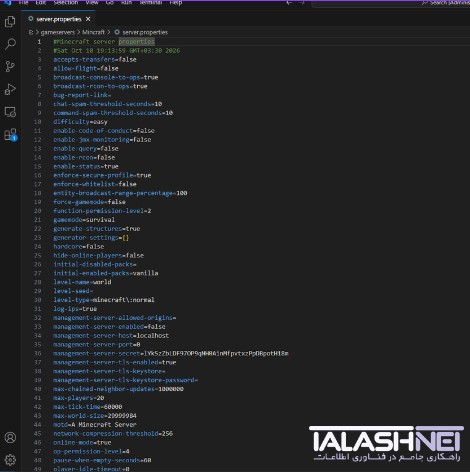The height and width of the screenshot is (472, 470).
Task: Click the line 'broadcast-console-to-ops=true'
Action: [x=106, y=77]
